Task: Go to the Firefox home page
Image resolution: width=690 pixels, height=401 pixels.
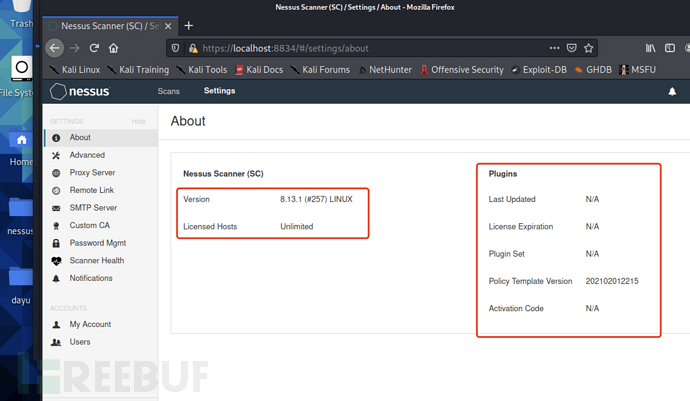Action: [114, 48]
